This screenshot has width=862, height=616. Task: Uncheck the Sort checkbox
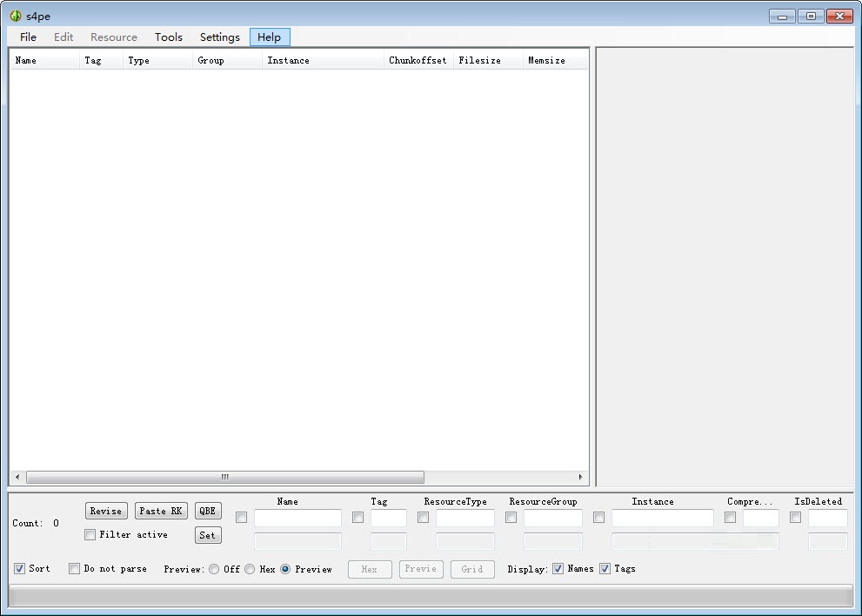point(20,569)
